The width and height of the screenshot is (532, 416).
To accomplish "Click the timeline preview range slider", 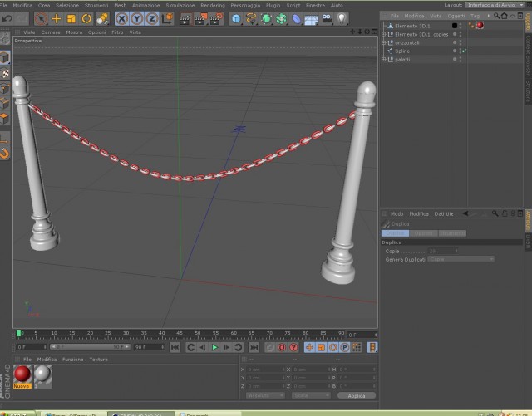I will pos(90,347).
